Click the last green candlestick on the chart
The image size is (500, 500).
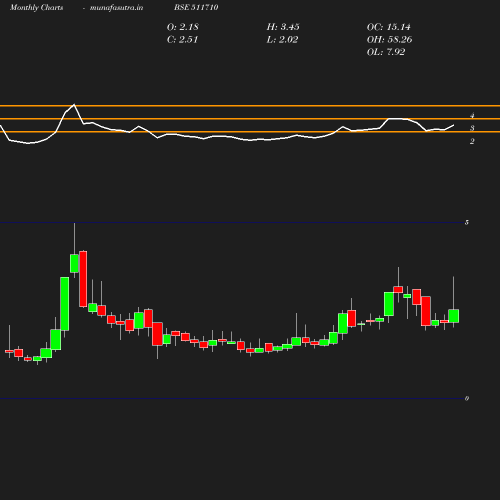454,316
